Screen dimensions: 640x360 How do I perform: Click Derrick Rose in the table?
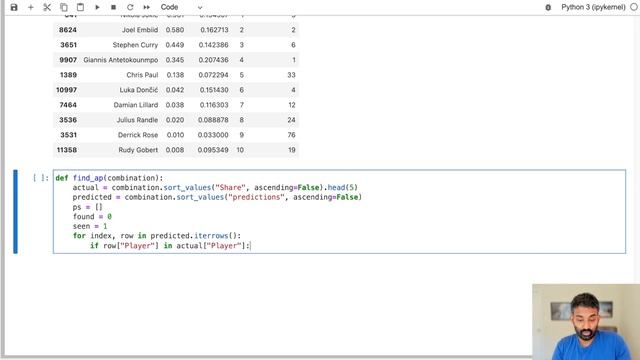point(138,135)
